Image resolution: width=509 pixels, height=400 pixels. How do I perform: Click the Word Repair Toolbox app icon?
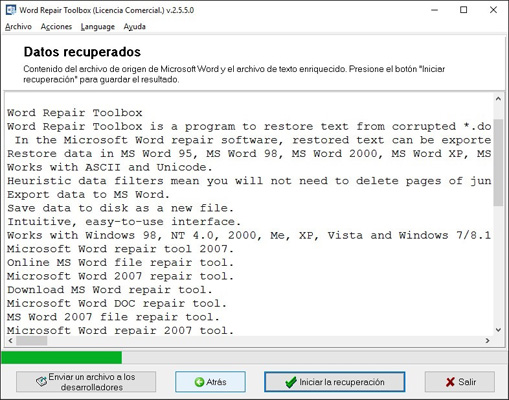point(10,10)
